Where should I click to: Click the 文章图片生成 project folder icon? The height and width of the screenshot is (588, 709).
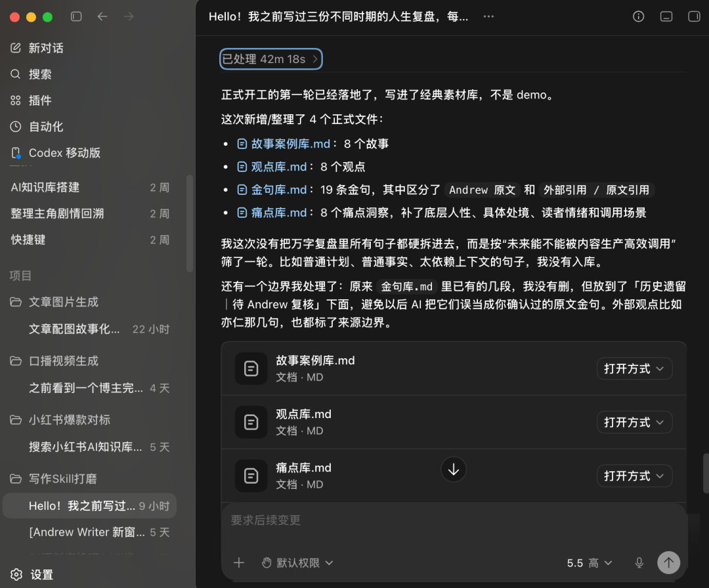pos(16,302)
